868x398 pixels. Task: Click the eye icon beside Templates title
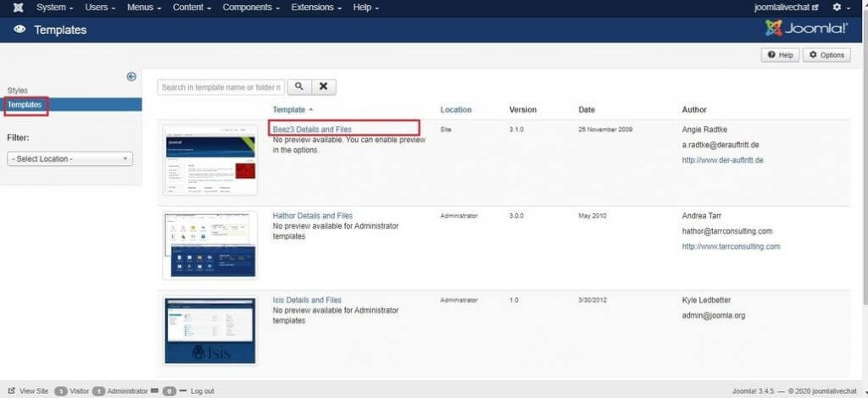coord(20,30)
